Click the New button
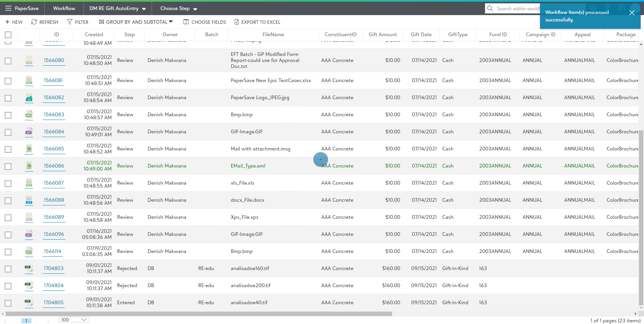Viewport: 644px width, 324px height. coord(14,22)
